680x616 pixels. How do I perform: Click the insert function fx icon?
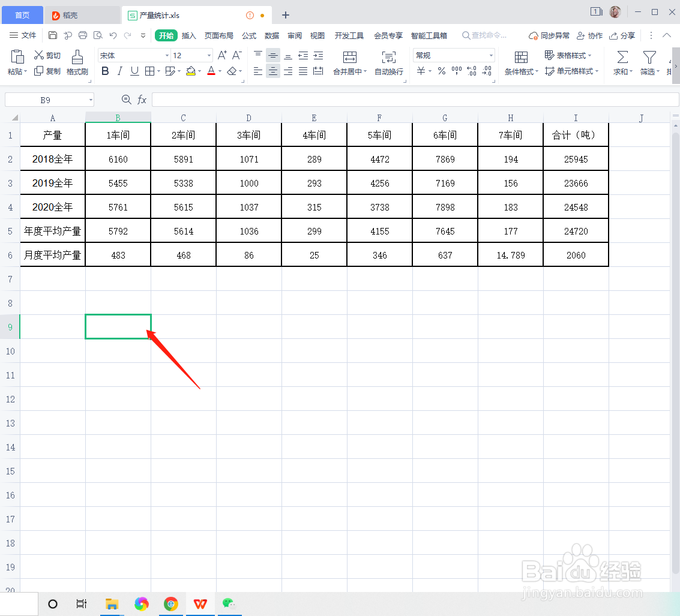coord(142,100)
